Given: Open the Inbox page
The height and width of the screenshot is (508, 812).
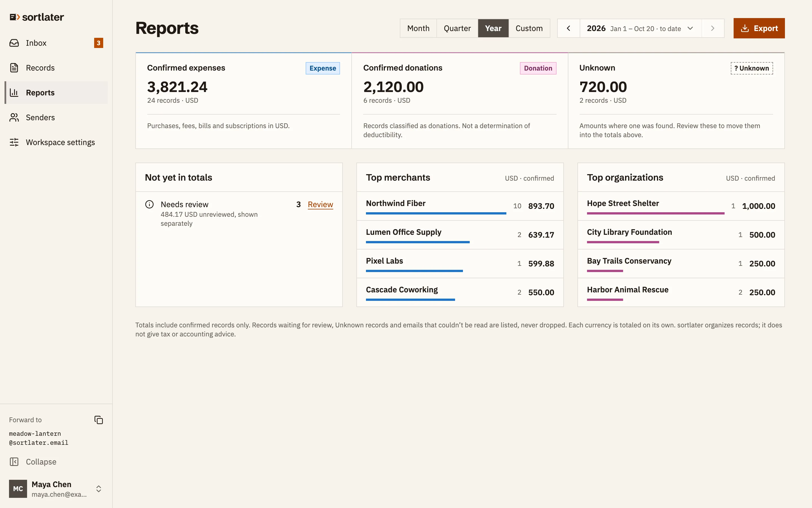Looking at the screenshot, I should point(56,43).
